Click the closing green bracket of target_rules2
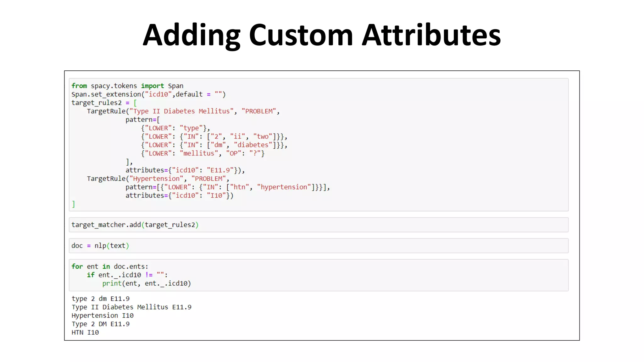Screen dimensions: 644x362 [x=74, y=204]
